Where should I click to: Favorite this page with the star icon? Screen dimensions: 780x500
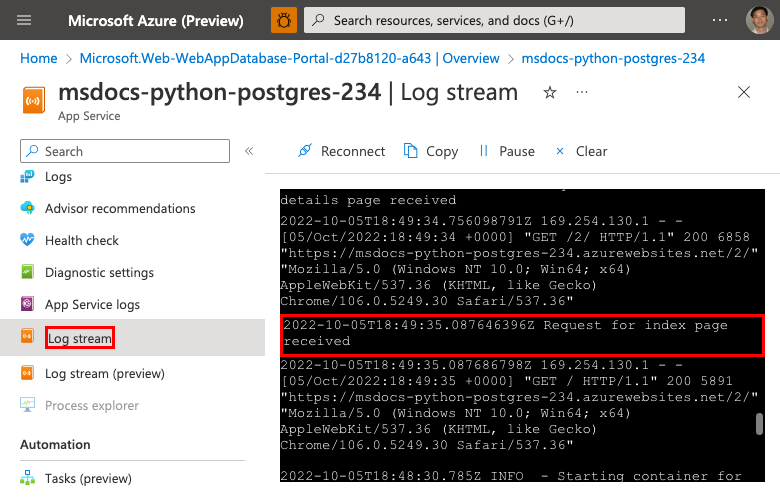point(549,93)
